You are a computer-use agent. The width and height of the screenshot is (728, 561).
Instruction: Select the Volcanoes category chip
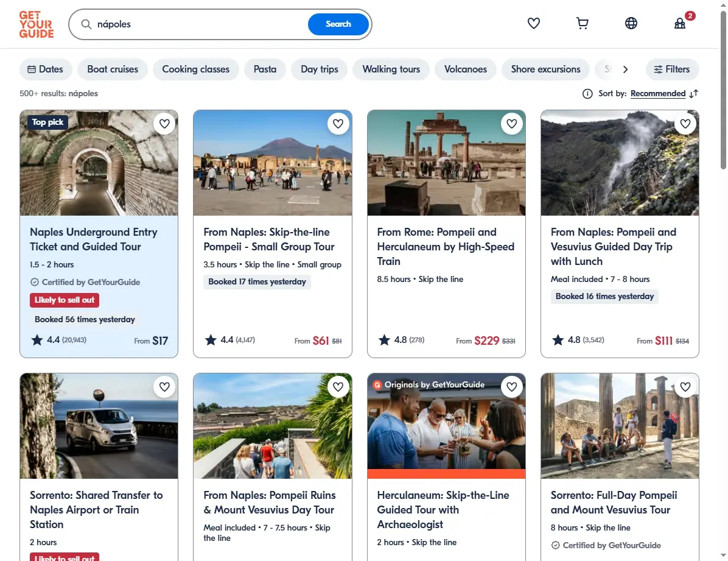(465, 69)
